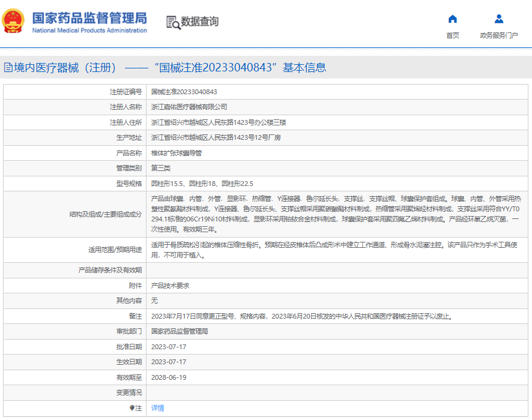Click the 结构及组成/主要组成成分 label
Screen dimensions: 532x420
(x=106, y=214)
